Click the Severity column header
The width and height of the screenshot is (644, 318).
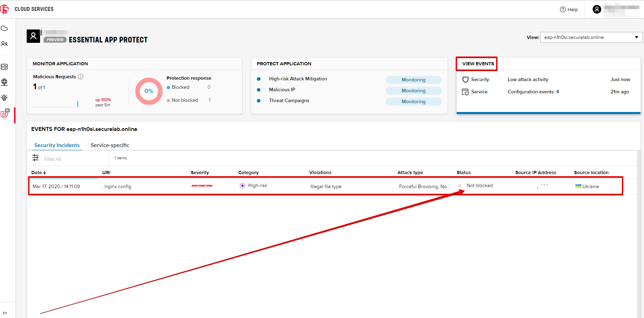[x=200, y=173]
